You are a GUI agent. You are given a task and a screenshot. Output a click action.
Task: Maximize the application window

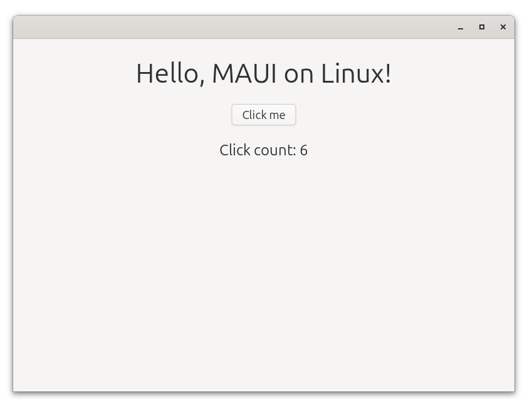[x=482, y=27]
